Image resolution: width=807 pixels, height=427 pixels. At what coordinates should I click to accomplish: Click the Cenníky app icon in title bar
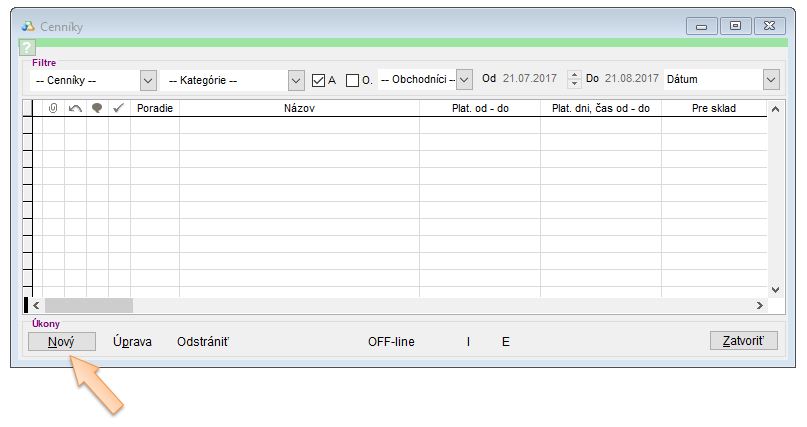27,26
